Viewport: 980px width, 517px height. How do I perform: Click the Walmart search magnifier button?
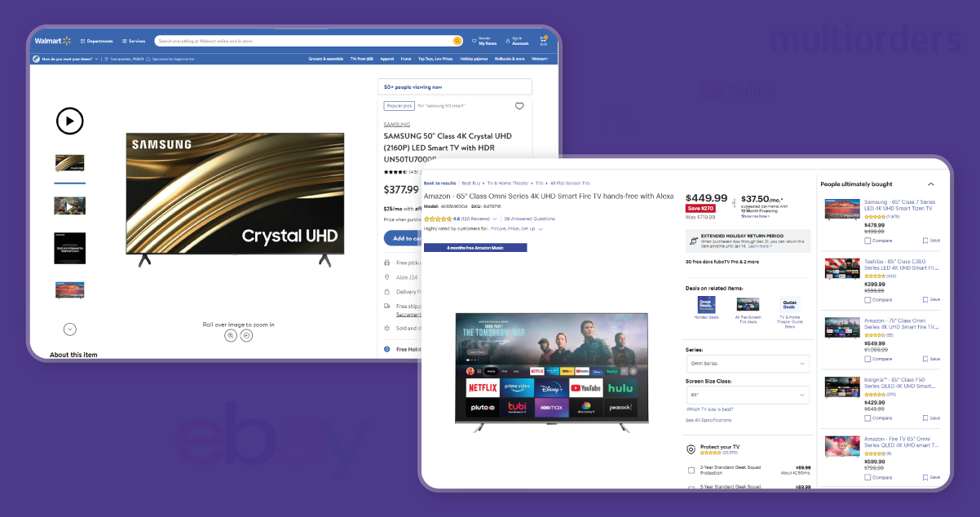(457, 41)
